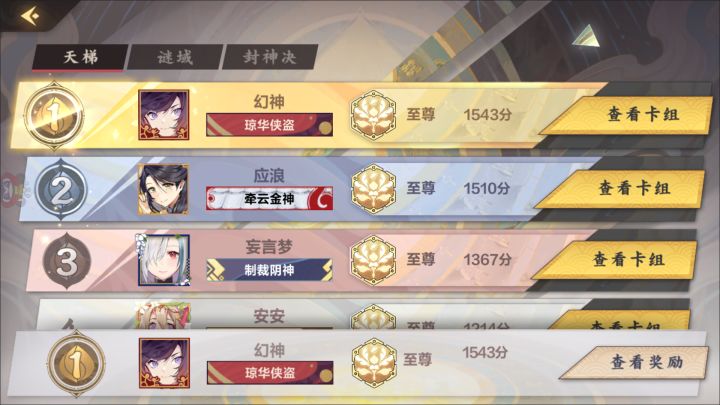This screenshot has width=720, height=405.
Task: Click 至尊 tier emblem on 1367分 row
Action: pyautogui.click(x=373, y=260)
